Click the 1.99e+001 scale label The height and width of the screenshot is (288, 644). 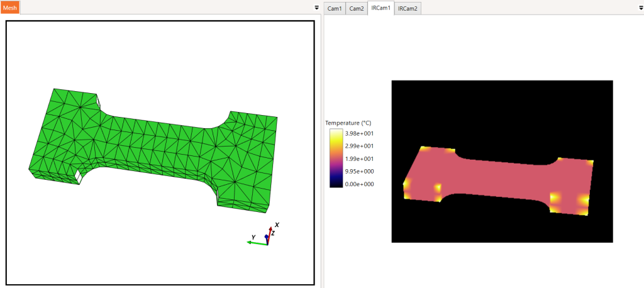coord(360,158)
